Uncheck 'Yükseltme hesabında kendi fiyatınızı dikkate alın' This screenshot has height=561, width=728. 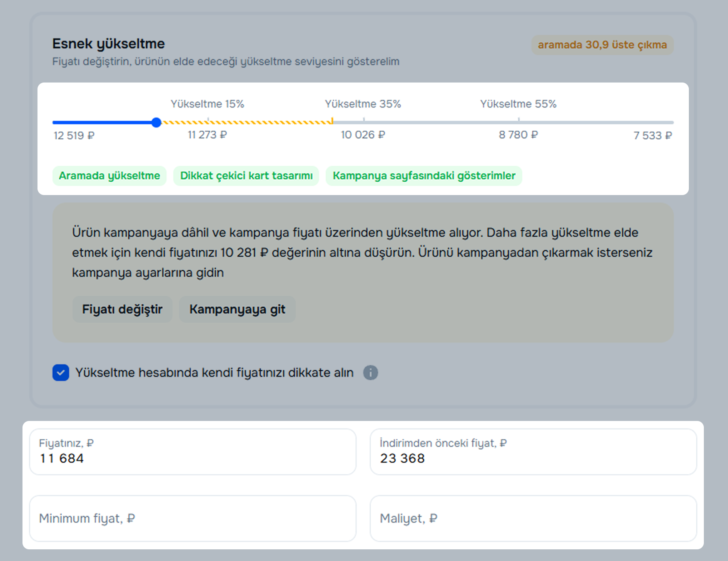(x=61, y=373)
